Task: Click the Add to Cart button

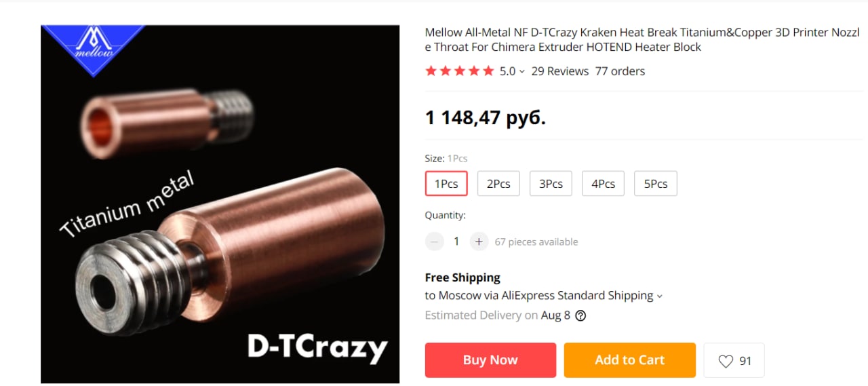Action: (630, 360)
